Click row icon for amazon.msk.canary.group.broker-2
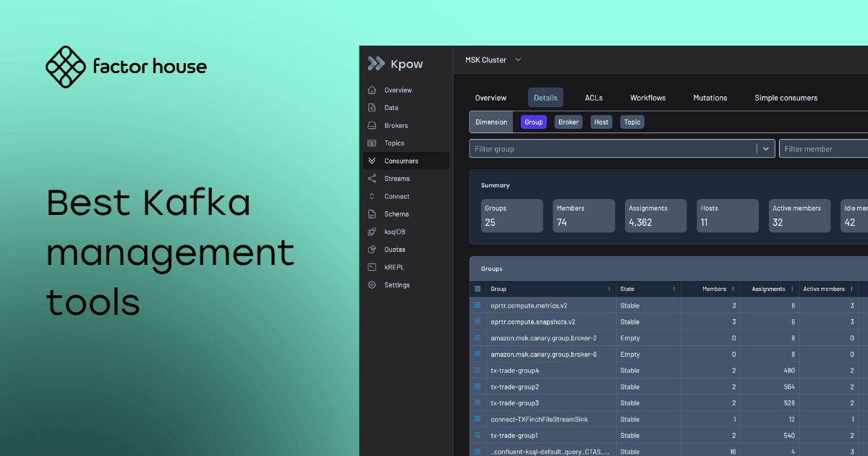This screenshot has height=456, width=868. pyautogui.click(x=477, y=338)
